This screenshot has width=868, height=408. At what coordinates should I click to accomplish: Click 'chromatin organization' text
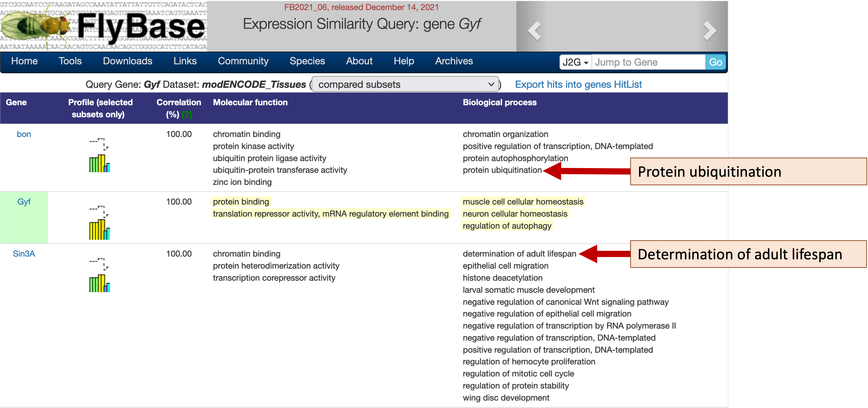(x=506, y=134)
